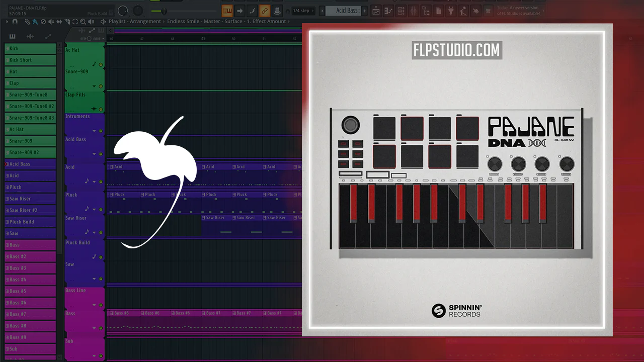644x362 pixels.
Task: Click the master volume knob
Action: click(123, 11)
